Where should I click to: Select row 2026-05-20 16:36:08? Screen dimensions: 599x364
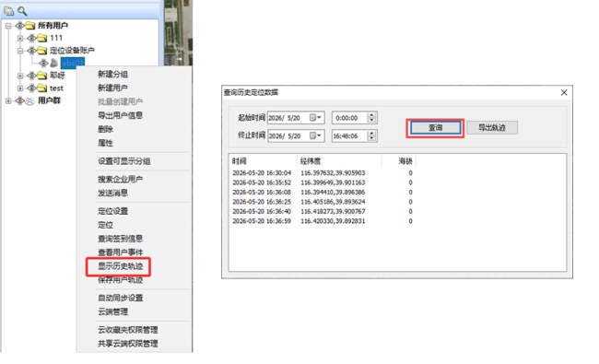(323, 192)
